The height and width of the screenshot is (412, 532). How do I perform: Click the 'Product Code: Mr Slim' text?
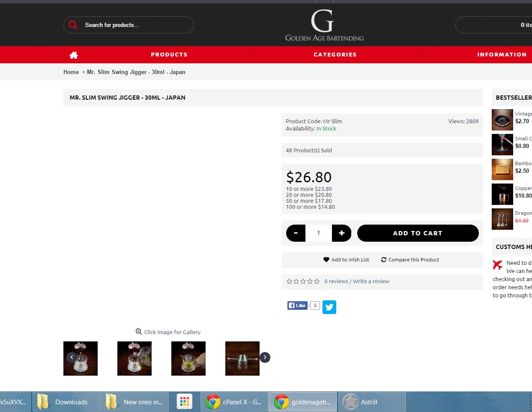coord(314,121)
